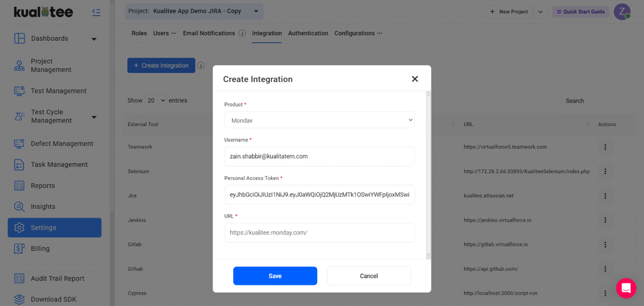The image size is (644, 306).
Task: Click the Billing icon
Action: click(x=19, y=249)
